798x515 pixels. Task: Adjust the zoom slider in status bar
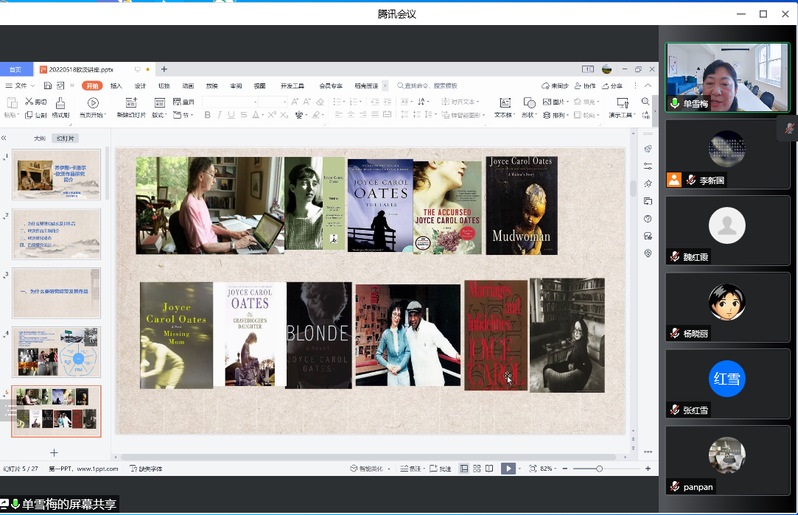(599, 468)
